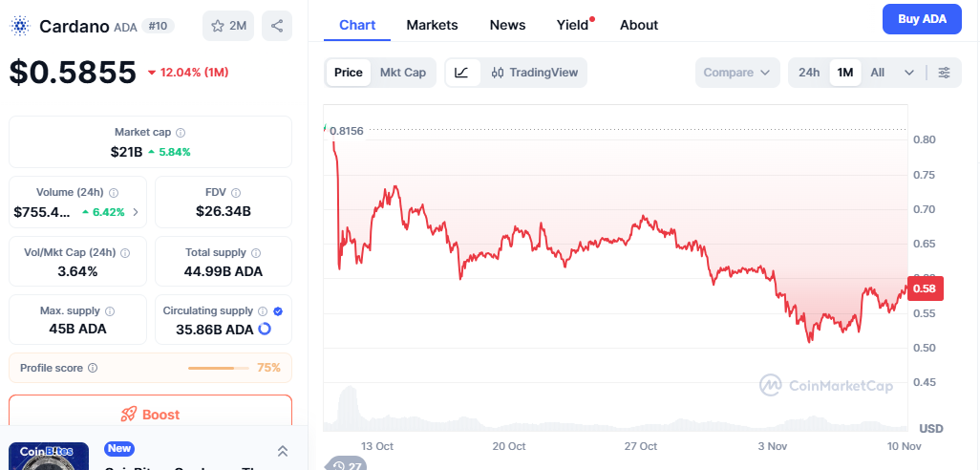Select the 24h time range

[x=809, y=73]
